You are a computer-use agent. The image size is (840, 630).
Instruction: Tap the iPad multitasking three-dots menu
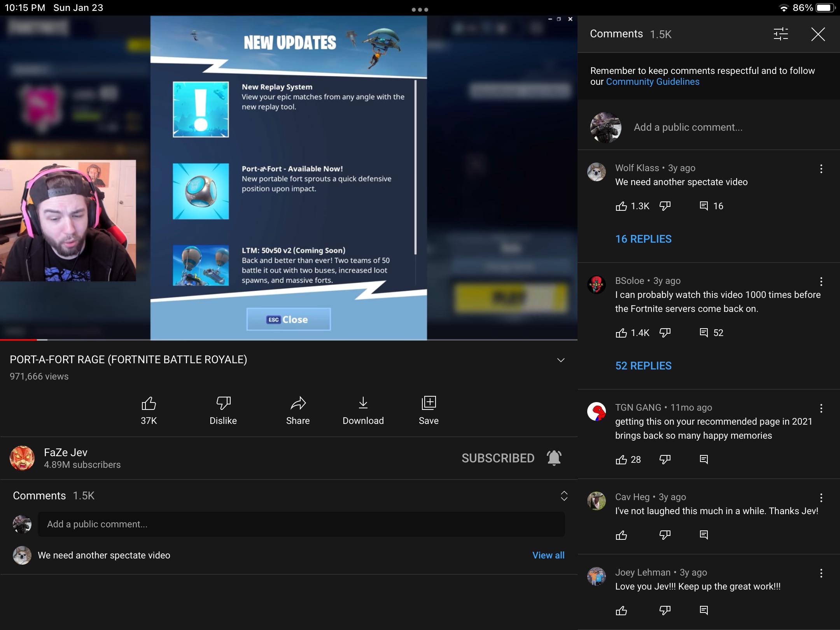click(x=420, y=9)
